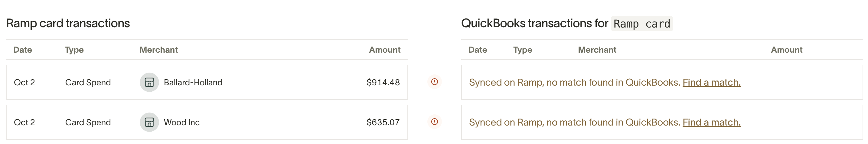Sort Ramp transactions by Amount header
The height and width of the screenshot is (144, 868).
(385, 50)
